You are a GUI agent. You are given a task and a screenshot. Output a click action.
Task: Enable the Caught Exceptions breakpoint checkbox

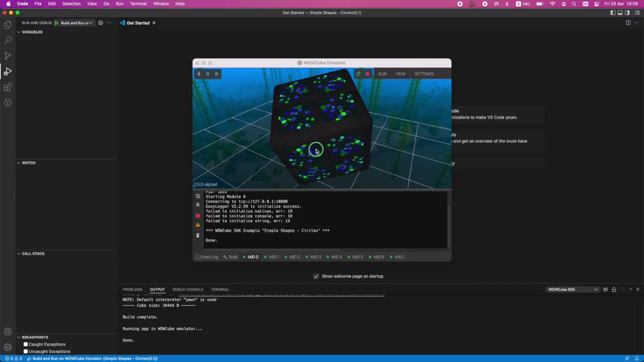[x=26, y=344]
